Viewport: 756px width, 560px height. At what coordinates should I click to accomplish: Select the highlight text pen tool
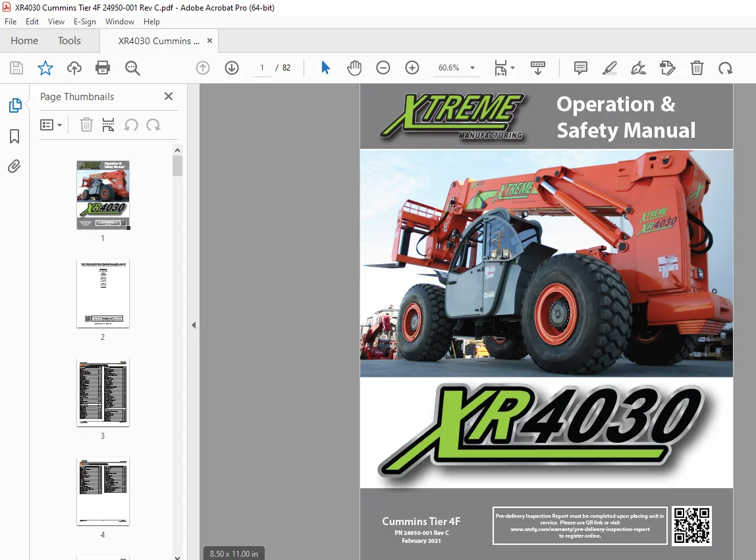coord(609,68)
